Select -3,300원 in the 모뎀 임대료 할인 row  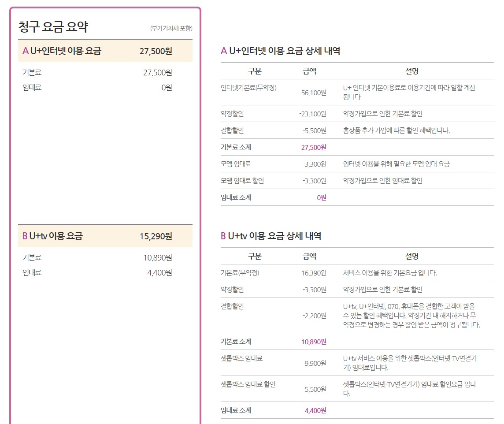pyautogui.click(x=315, y=181)
